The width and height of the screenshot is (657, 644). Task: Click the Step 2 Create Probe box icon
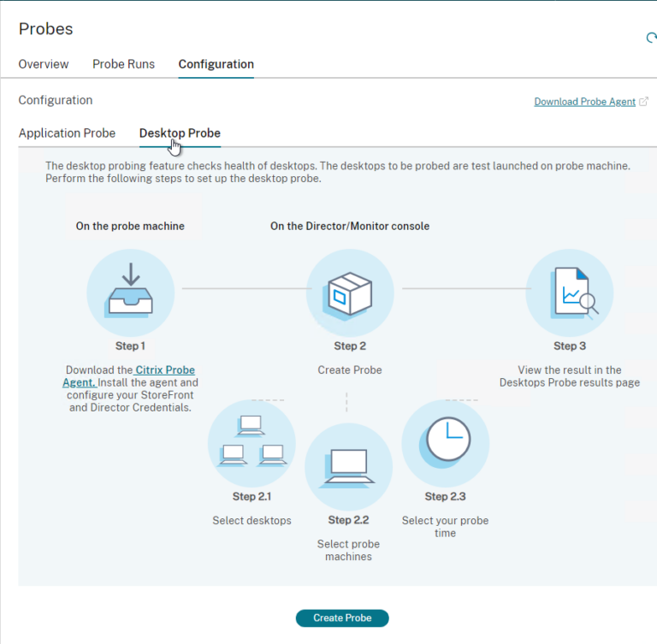point(350,292)
